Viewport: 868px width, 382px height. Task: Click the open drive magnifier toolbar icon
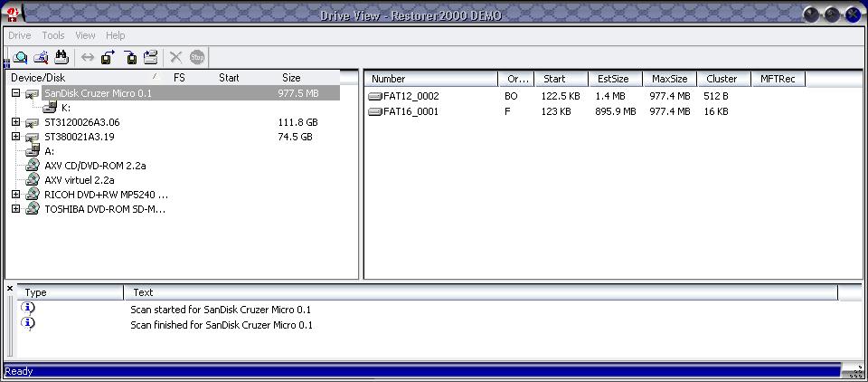pyautogui.click(x=20, y=56)
